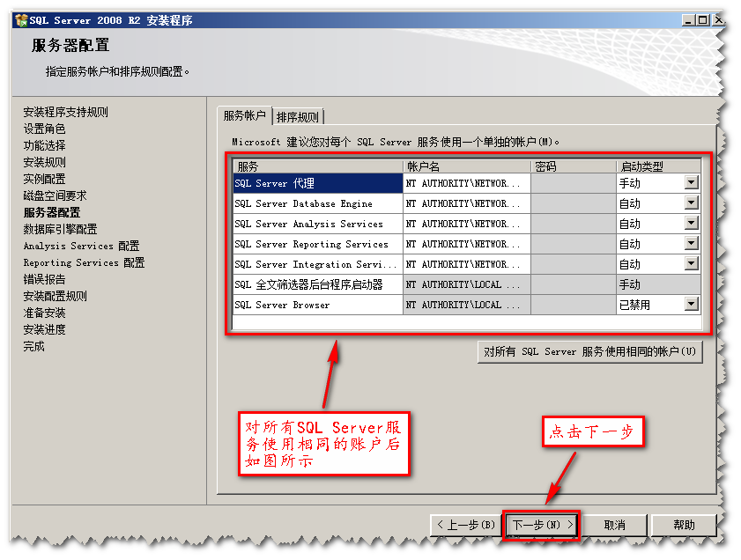Select 数据库引擎配置 step in sidebar
The height and width of the screenshot is (560, 741).
click(60, 229)
